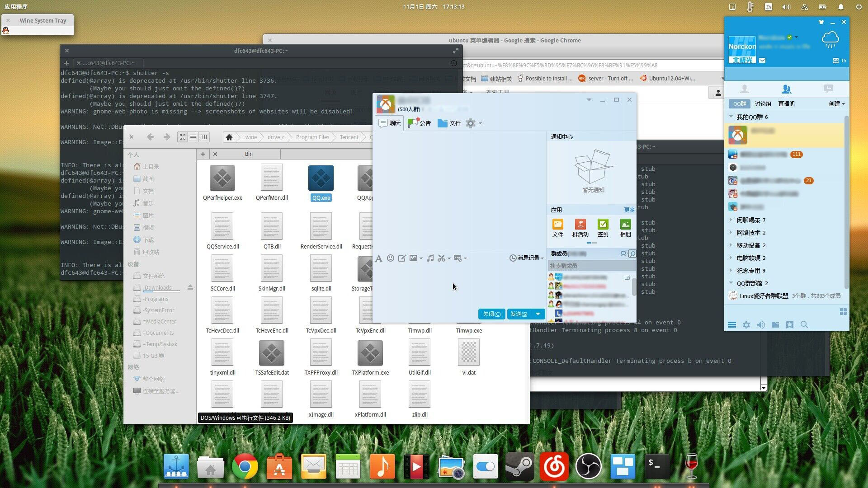Select the 讨论组 filter in the group panel

pyautogui.click(x=763, y=104)
